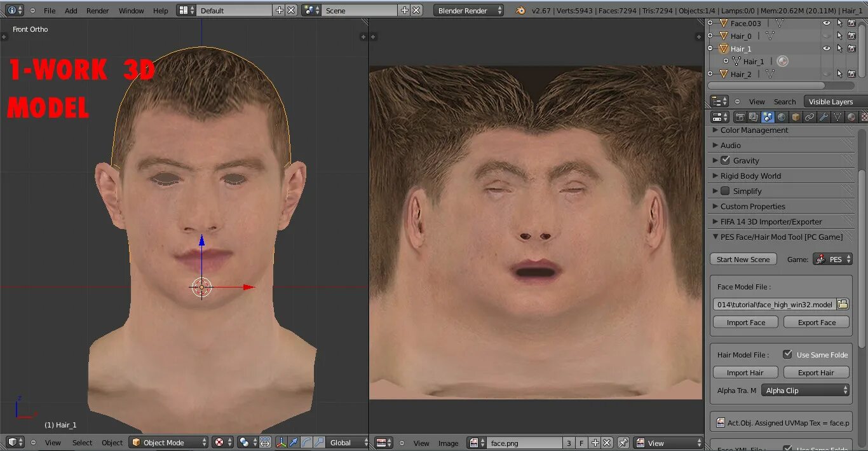Click the screen layout browse icon
Viewport: 868px width, 451px height.
186,10
